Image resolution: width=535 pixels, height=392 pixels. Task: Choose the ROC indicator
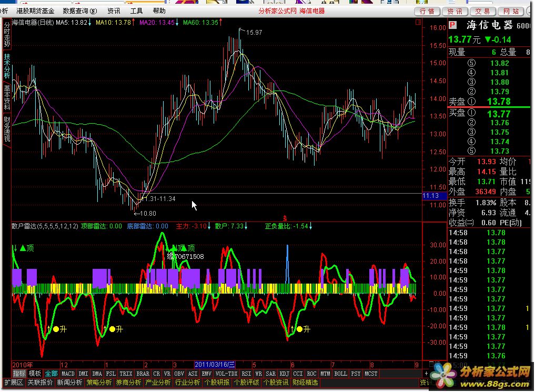(x=311, y=374)
